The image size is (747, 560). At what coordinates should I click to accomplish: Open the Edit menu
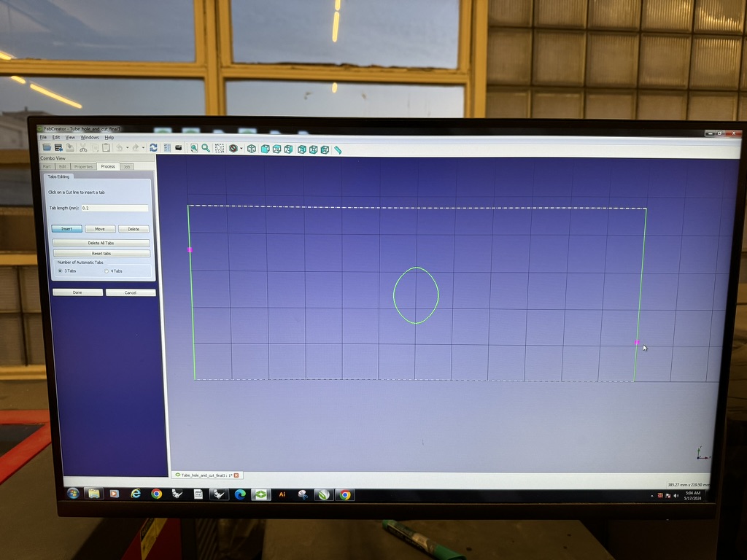tap(56, 137)
